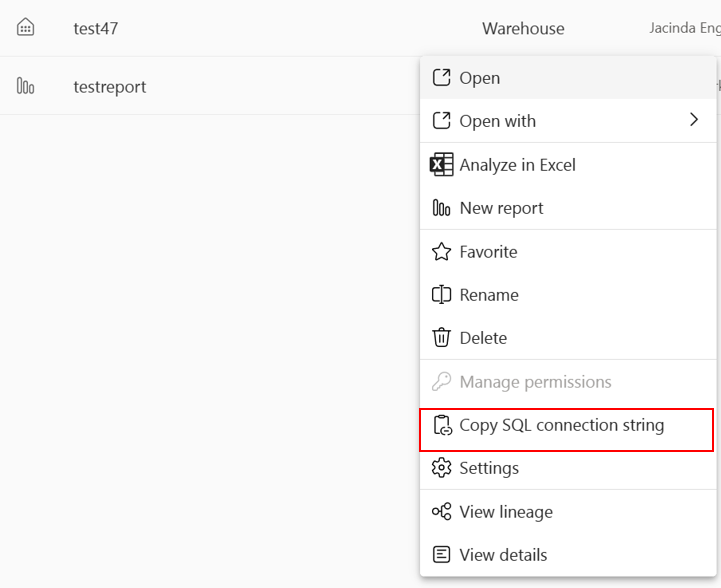721x588 pixels.
Task: Click the View lineage icon
Action: 441,512
